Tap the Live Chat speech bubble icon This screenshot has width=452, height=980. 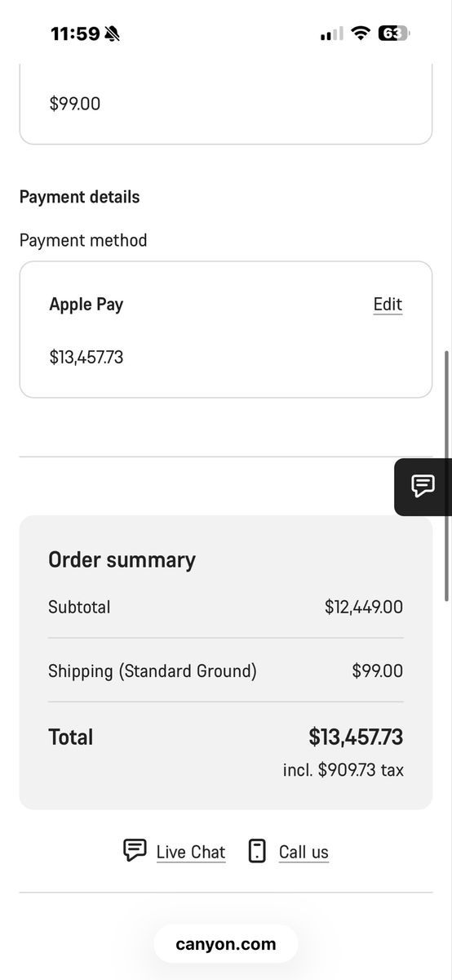135,850
